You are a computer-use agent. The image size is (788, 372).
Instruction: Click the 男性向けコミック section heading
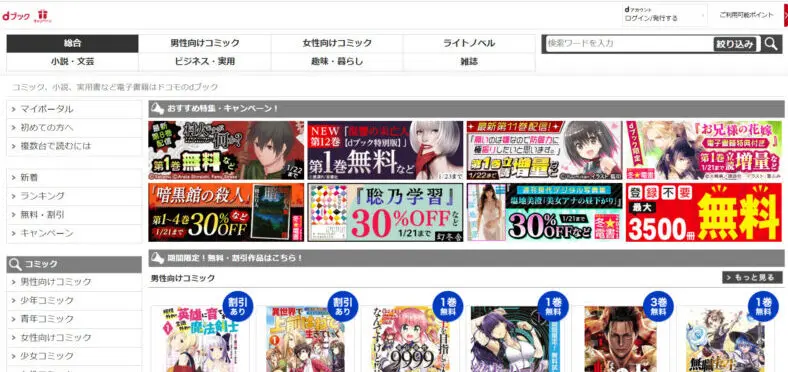183,278
